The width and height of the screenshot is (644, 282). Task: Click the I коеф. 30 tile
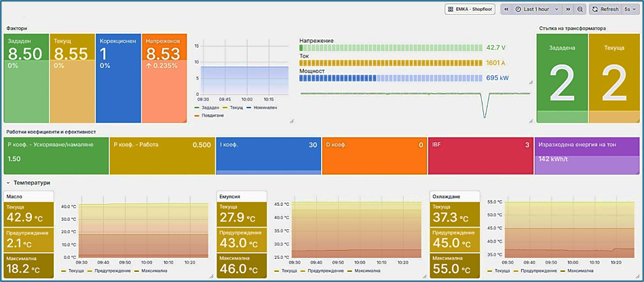pos(269,156)
